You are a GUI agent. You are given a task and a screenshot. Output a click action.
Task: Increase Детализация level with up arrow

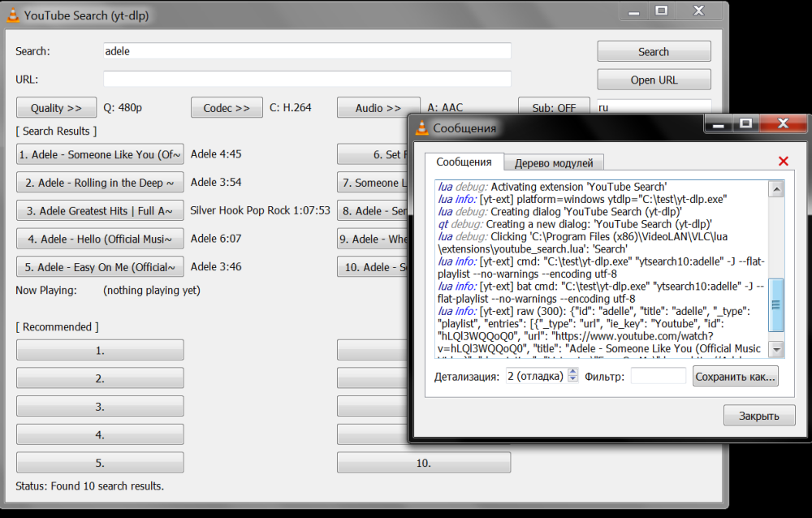pyautogui.click(x=572, y=371)
